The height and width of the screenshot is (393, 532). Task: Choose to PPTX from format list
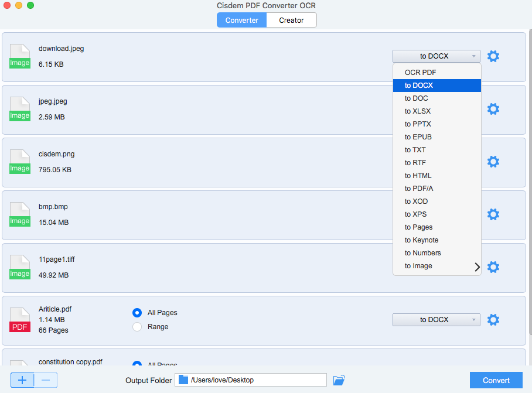437,124
